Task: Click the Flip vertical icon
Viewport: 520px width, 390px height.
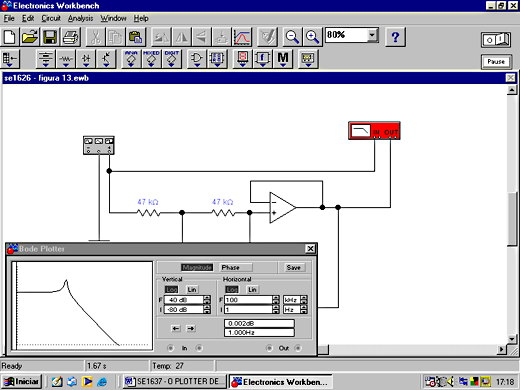Action: click(x=201, y=37)
